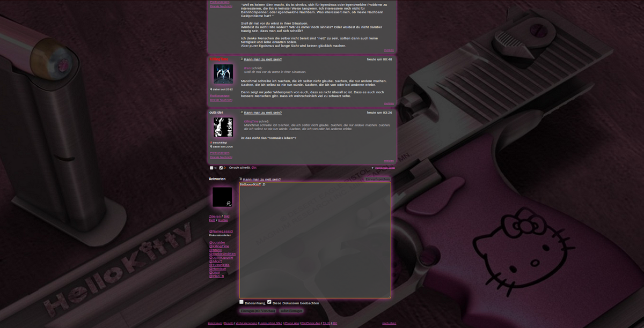
Task: Open the 'TS (S)' footer link
Action: click(x=326, y=323)
